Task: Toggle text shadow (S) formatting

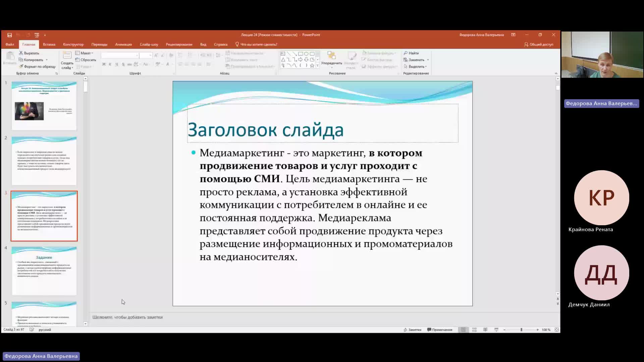Action: tap(123, 64)
